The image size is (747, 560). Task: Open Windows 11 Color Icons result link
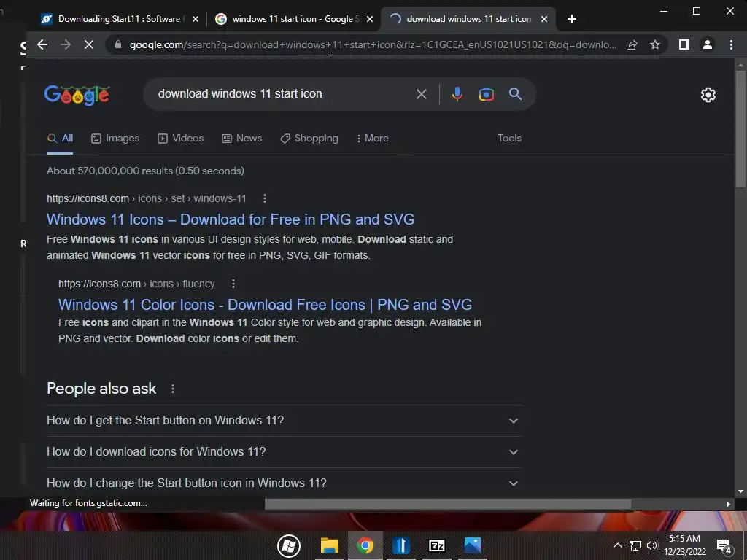(x=266, y=305)
